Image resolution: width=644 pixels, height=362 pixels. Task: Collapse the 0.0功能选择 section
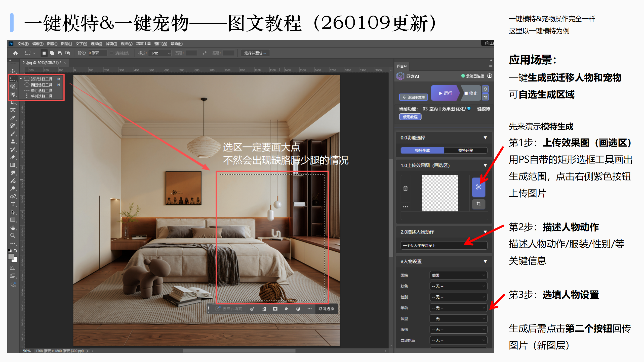pos(485,138)
